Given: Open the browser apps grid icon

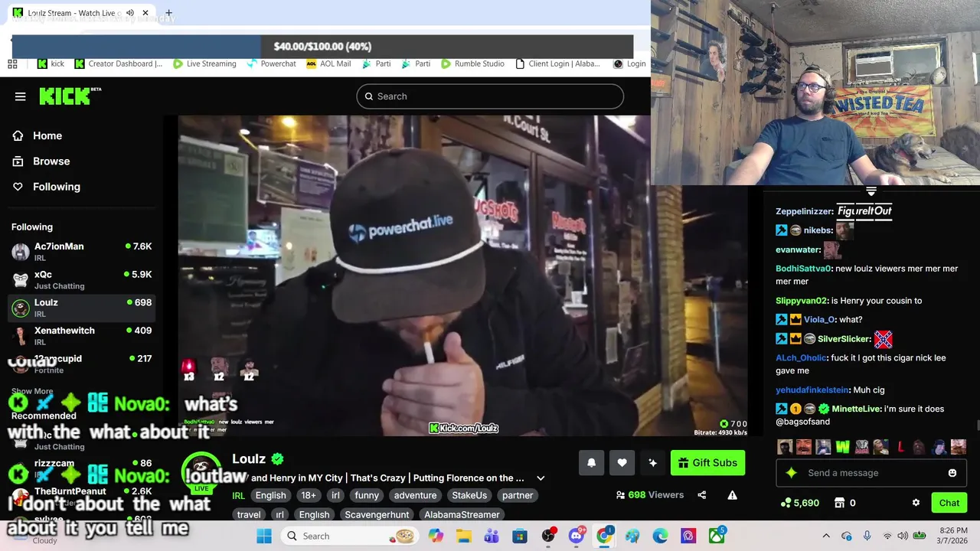Looking at the screenshot, I should [x=12, y=64].
